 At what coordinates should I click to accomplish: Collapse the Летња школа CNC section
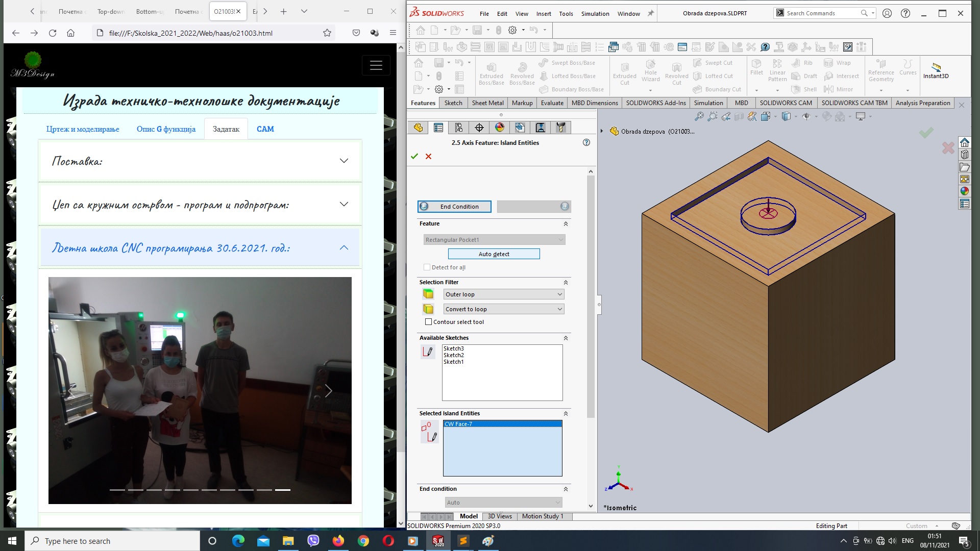point(200,248)
